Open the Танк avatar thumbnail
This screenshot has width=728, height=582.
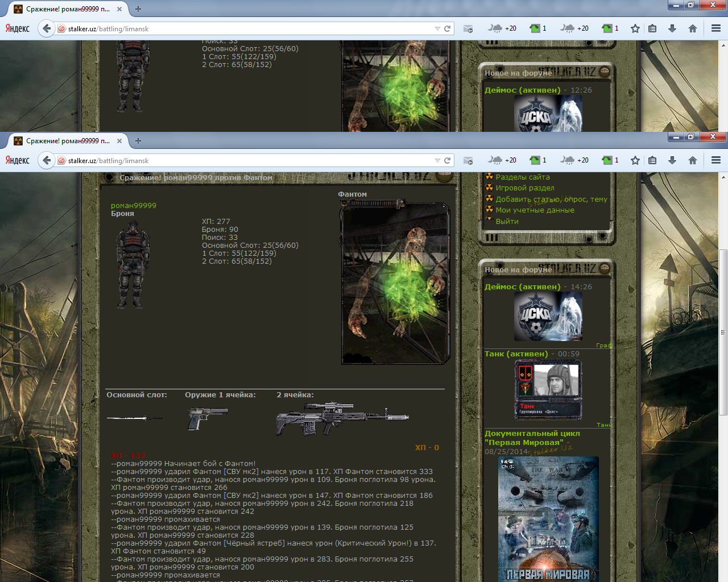(548, 389)
